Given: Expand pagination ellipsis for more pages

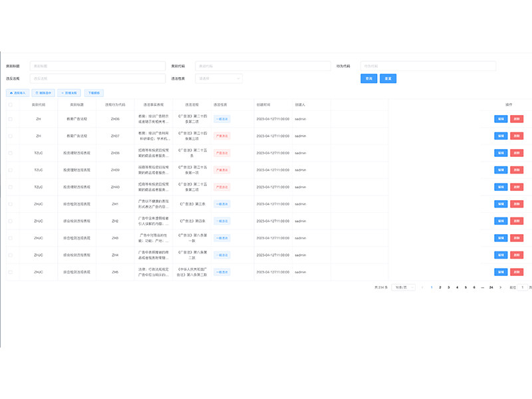Looking at the screenshot, I should 482,287.
